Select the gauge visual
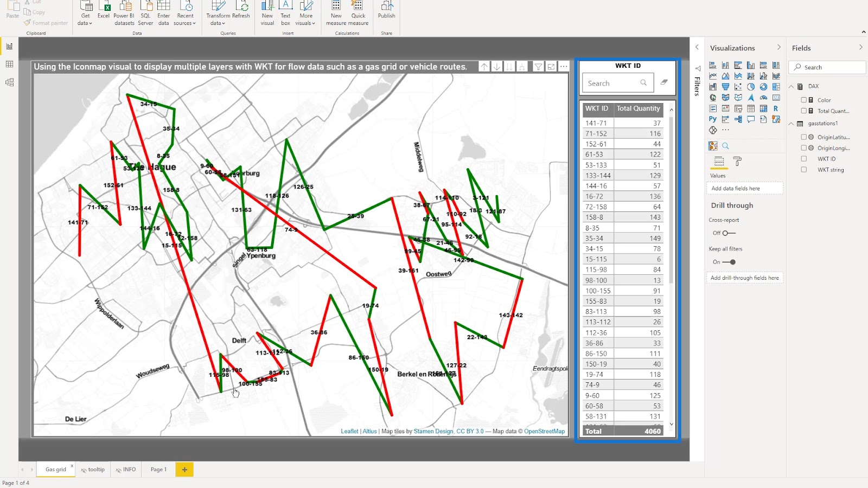Viewport: 868px width, 488px height. click(763, 98)
